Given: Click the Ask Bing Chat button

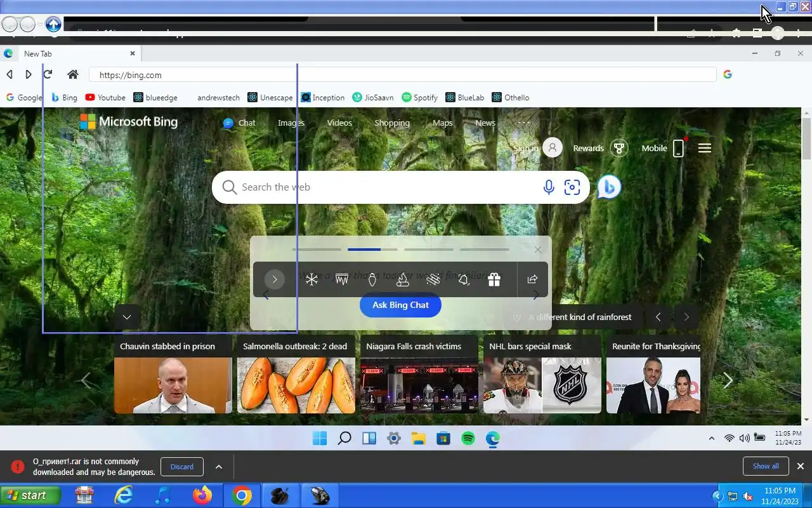Looking at the screenshot, I should (x=400, y=305).
